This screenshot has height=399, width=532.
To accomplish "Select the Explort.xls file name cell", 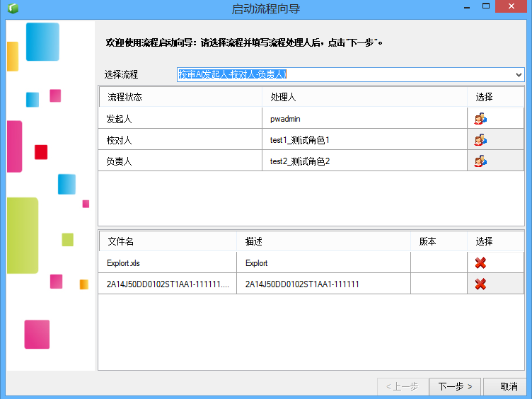I will coord(167,263).
